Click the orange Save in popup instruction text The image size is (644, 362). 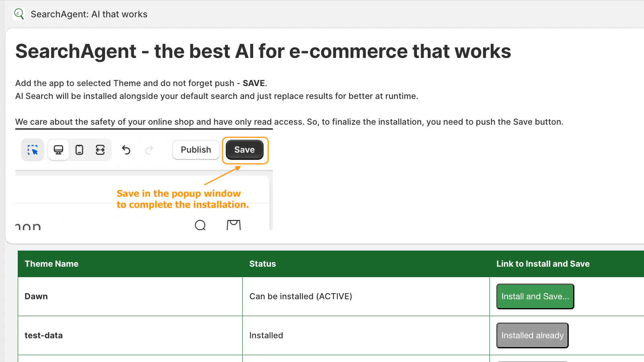coord(182,199)
